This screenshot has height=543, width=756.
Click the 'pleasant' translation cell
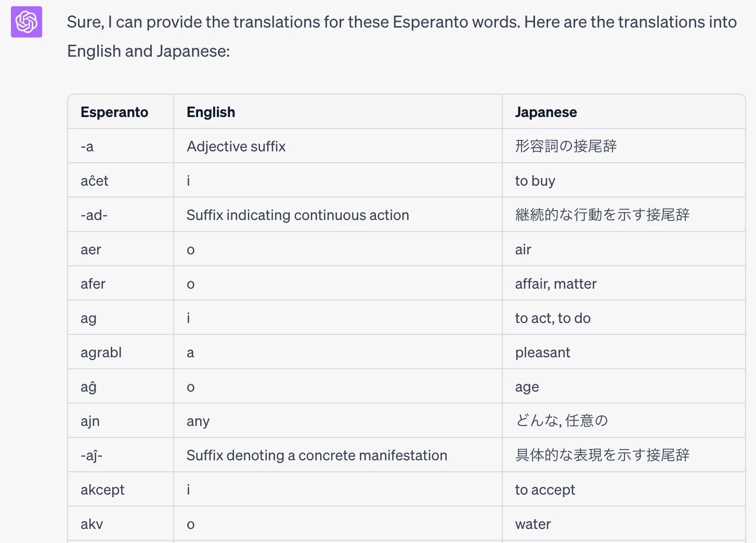623,352
